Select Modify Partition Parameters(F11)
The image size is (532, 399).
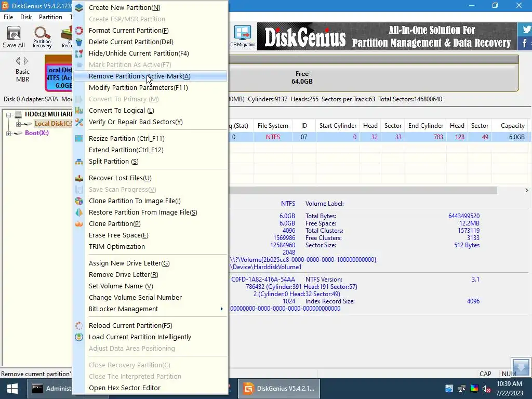click(x=150, y=87)
